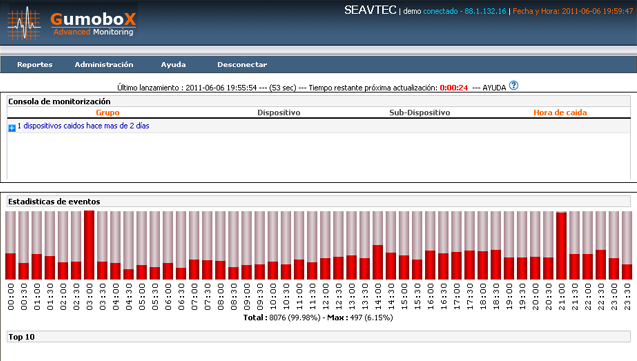Select the 21:00 event bar
This screenshot has height=361, width=637.
561,245
